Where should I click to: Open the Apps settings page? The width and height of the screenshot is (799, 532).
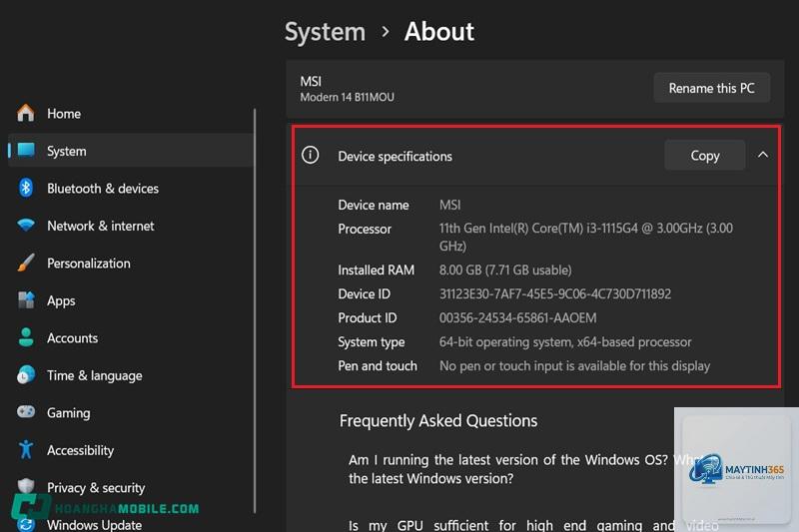pyautogui.click(x=131, y=300)
